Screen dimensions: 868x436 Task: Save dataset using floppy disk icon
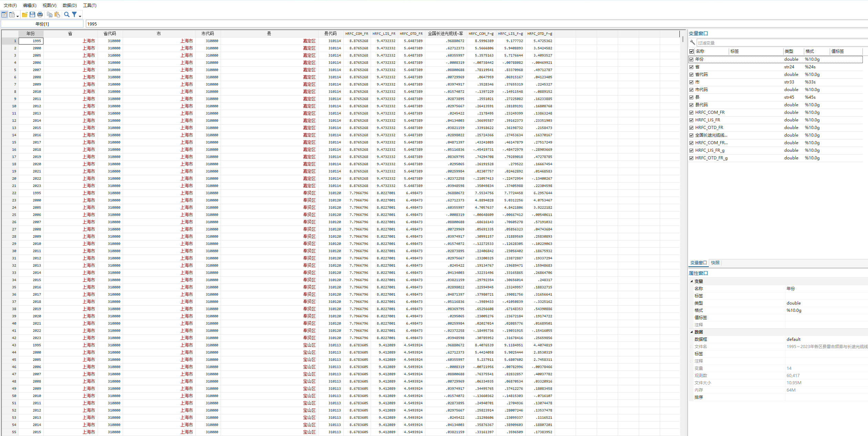tap(32, 14)
